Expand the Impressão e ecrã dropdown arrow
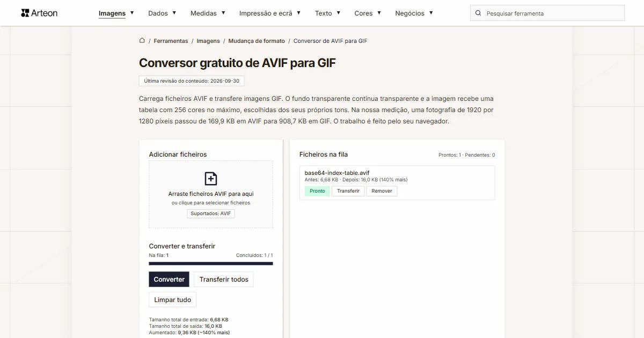This screenshot has height=338, width=644. pos(298,13)
